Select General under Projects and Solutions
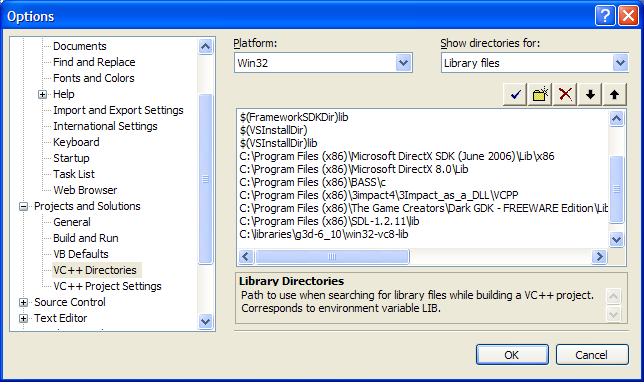The image size is (644, 382). [x=72, y=222]
